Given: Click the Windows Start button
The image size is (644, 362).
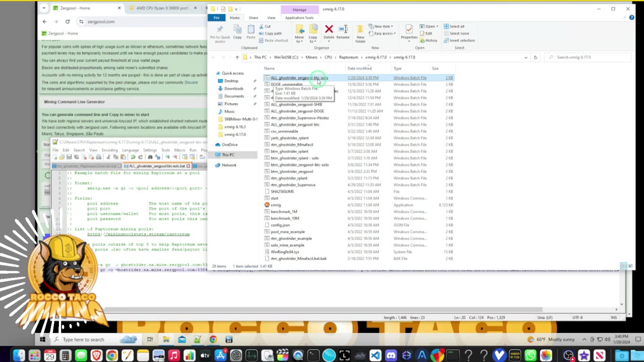Looking at the screenshot, I should click(x=43, y=339).
